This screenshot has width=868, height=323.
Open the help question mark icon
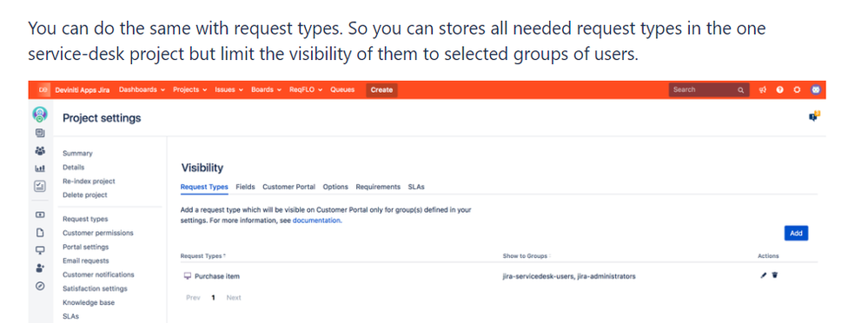pyautogui.click(x=779, y=89)
